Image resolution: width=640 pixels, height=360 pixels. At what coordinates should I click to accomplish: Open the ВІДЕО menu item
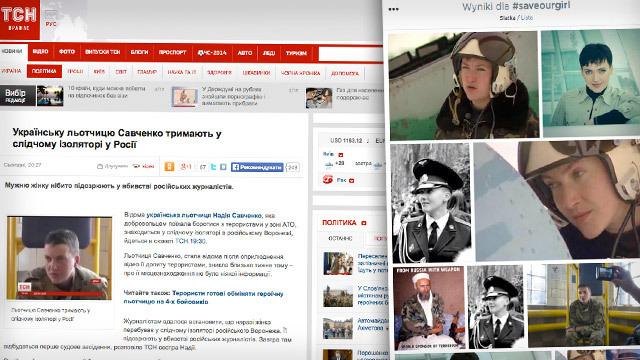pos(40,51)
